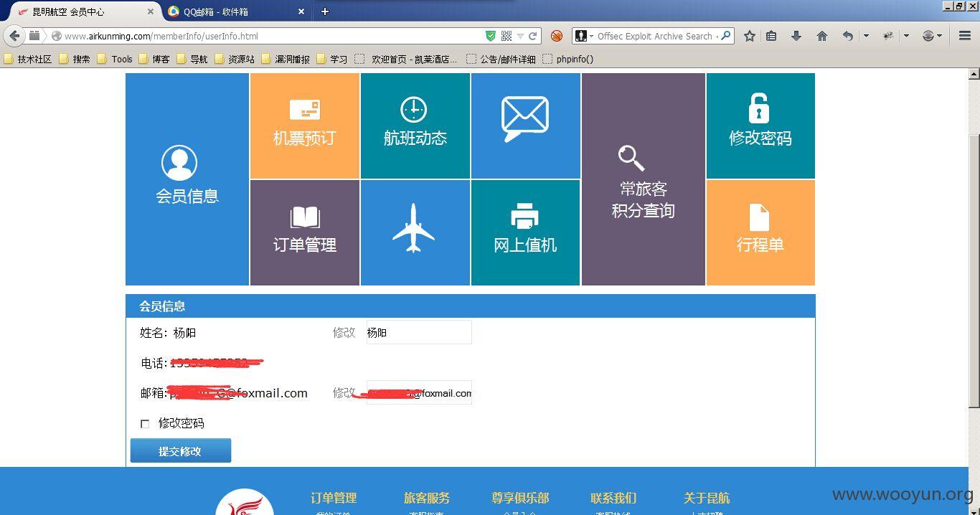This screenshot has width=980, height=515.
Task: Click the scrollbar up arrow
Action: (974, 74)
